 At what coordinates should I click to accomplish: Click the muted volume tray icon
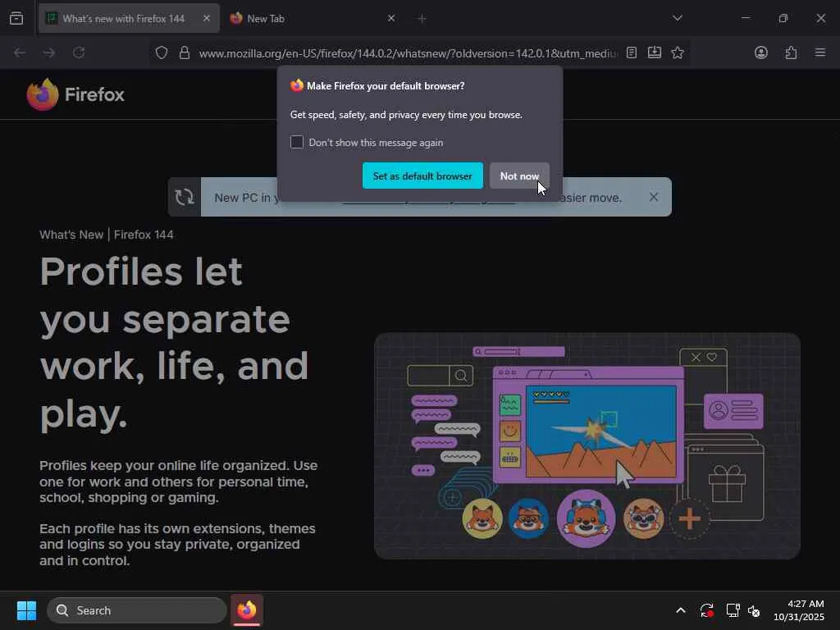pos(754,610)
